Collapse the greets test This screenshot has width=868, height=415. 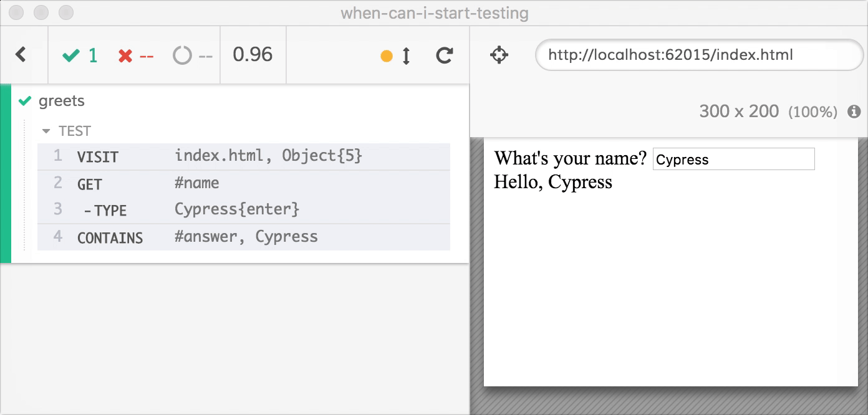coord(61,101)
